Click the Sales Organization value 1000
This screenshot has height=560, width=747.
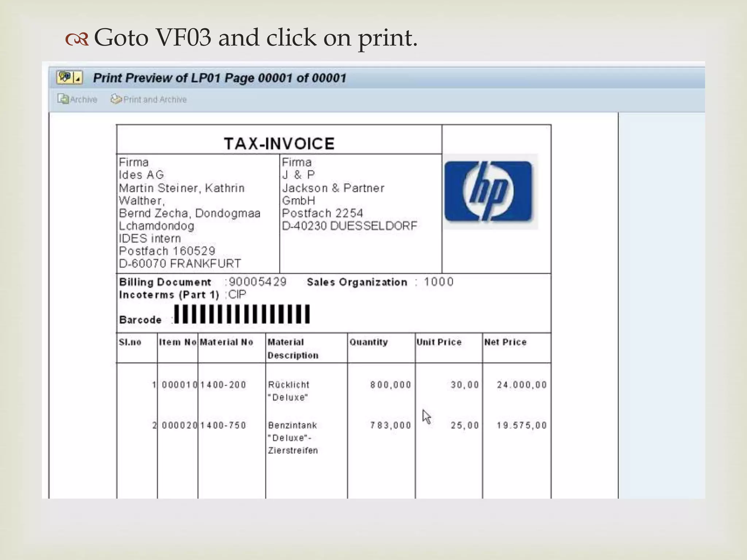(x=438, y=282)
